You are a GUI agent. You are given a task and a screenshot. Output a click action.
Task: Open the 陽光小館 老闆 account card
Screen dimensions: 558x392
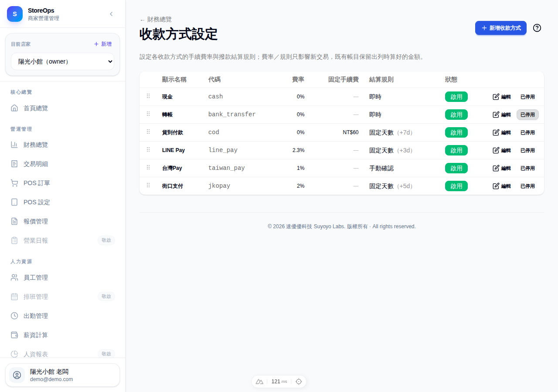(62, 375)
